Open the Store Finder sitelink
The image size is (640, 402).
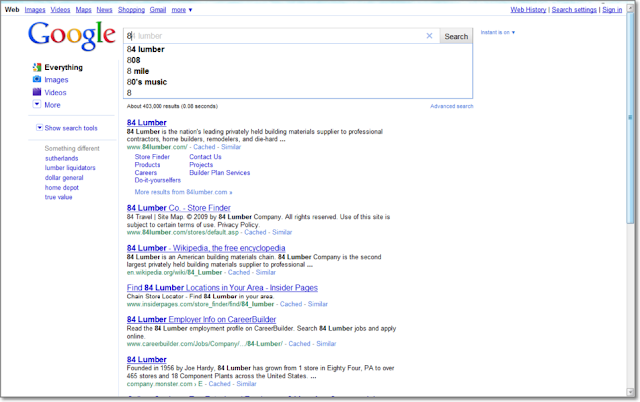(x=152, y=157)
